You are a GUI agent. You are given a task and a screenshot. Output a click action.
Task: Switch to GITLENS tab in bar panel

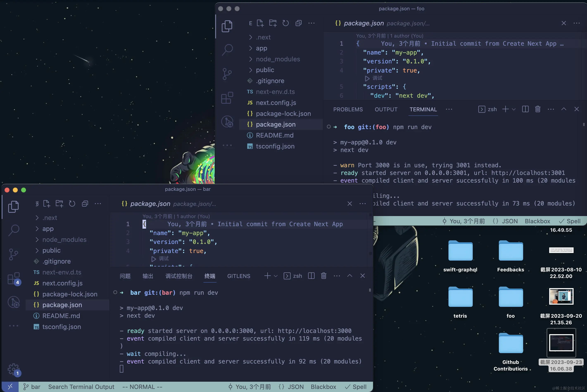coord(239,276)
